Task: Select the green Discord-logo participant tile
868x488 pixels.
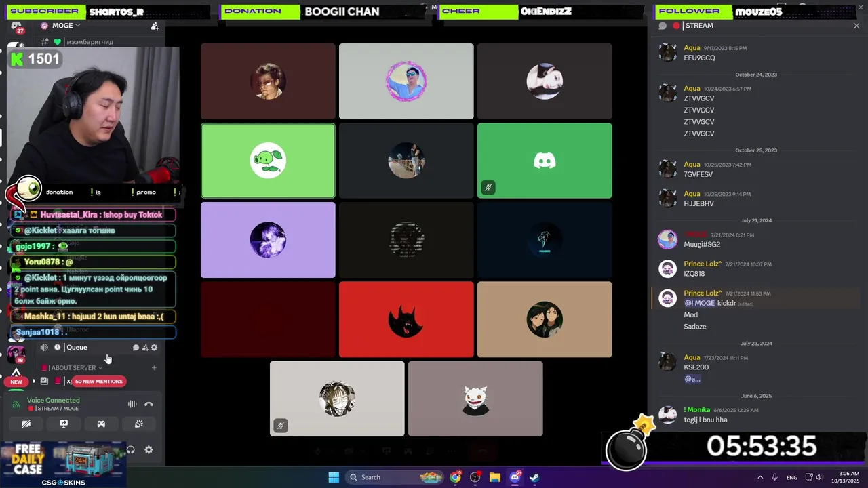Action: (x=545, y=161)
